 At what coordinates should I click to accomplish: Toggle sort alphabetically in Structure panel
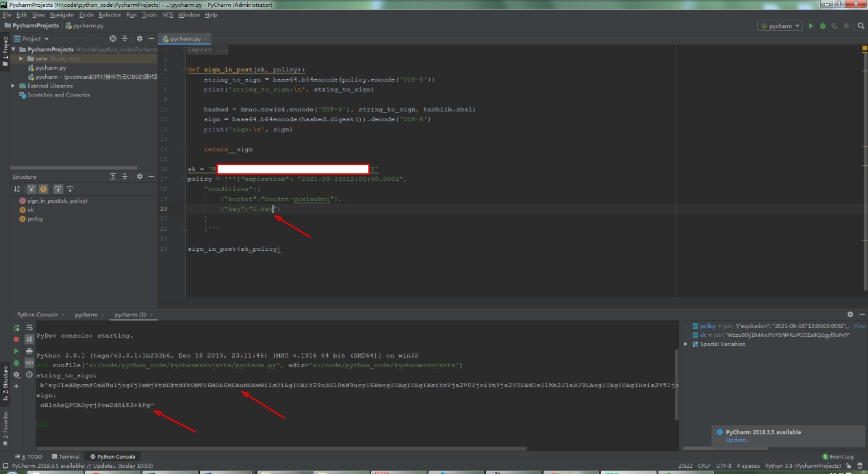tap(17, 189)
